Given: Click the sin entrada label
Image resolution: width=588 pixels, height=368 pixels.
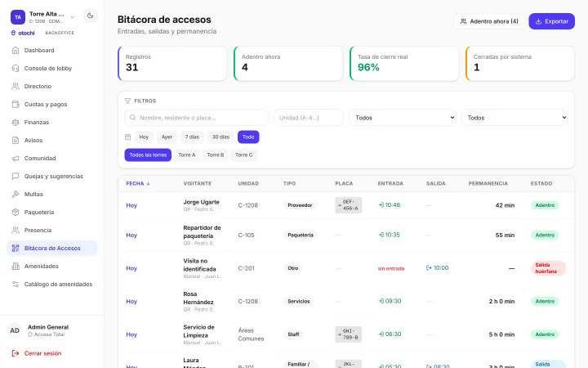Looking at the screenshot, I should (x=390, y=268).
